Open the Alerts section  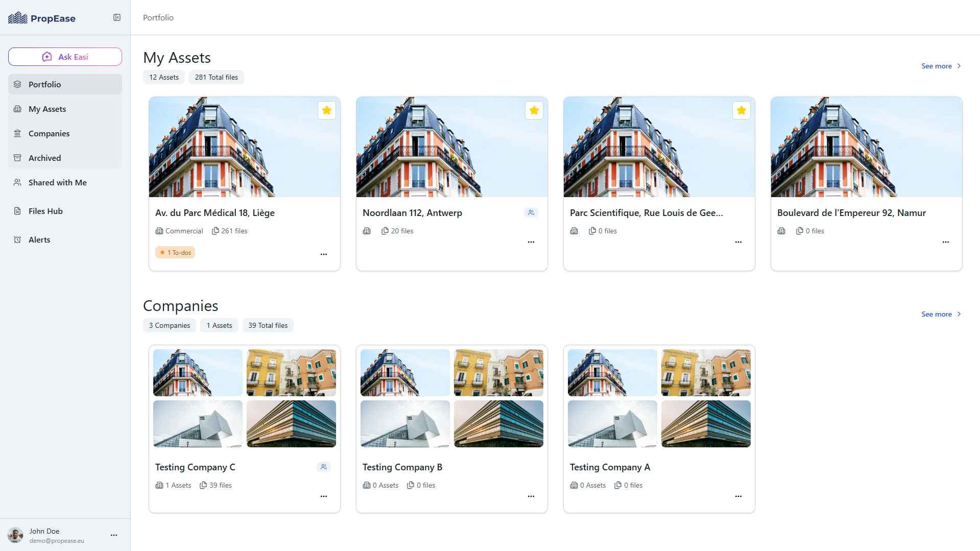coord(39,239)
